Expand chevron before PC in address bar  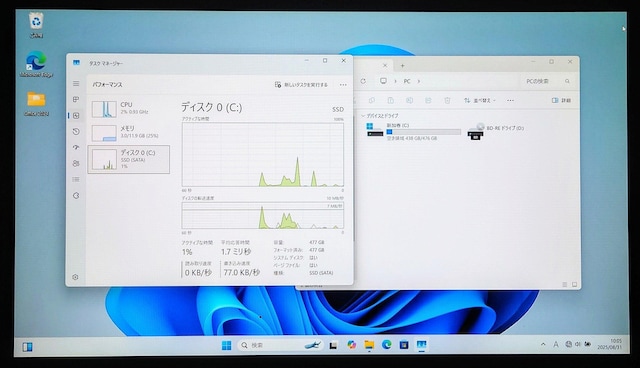pos(395,81)
